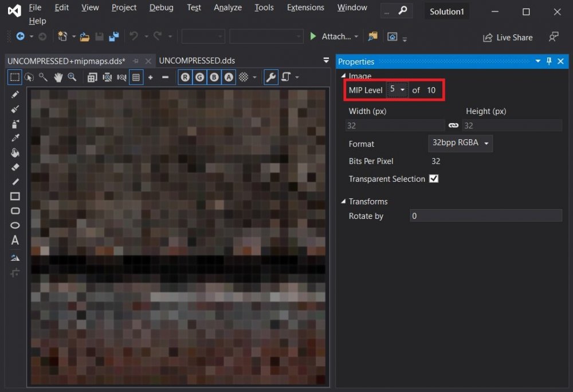Uncheck the Transparent Selection checkbox
Screen dimensions: 573x392
(434, 179)
